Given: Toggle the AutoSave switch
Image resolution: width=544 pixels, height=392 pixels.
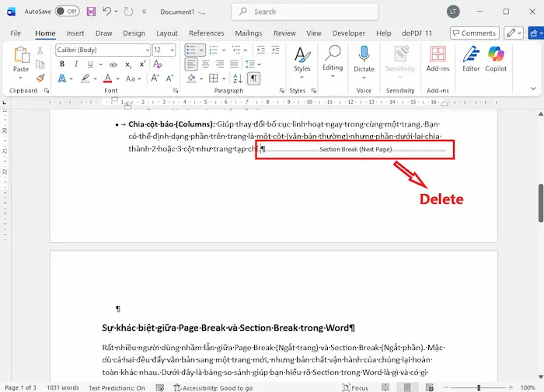Looking at the screenshot, I should tap(67, 12).
